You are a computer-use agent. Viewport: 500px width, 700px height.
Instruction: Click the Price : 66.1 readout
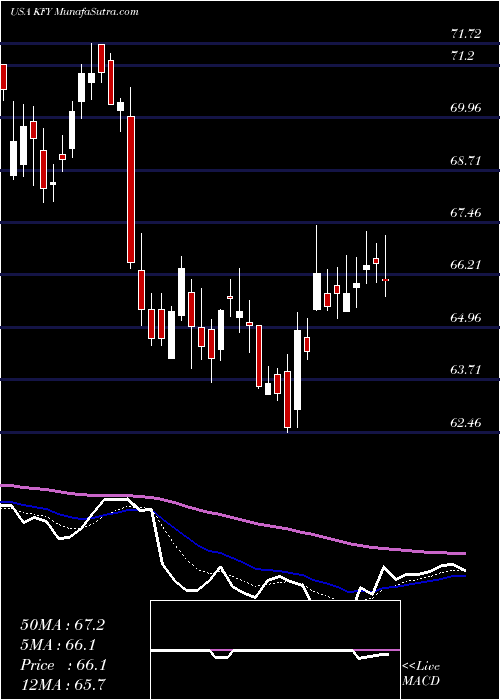pos(63,665)
